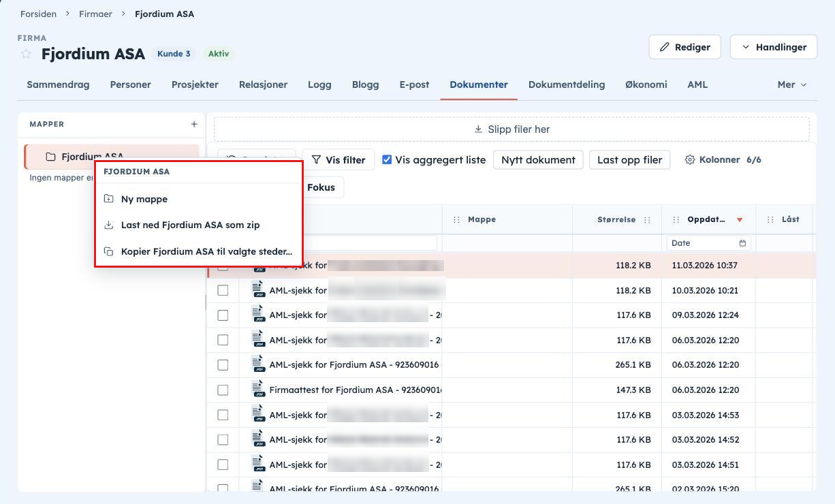Click the gear icon beside Kolonner
Viewport: 835px width, 504px height.
click(689, 159)
